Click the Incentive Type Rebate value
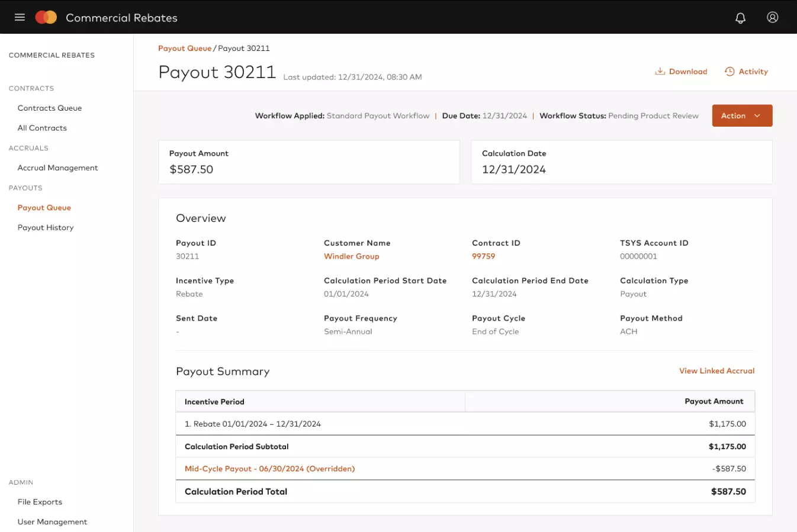The height and width of the screenshot is (532, 797). coord(189,294)
